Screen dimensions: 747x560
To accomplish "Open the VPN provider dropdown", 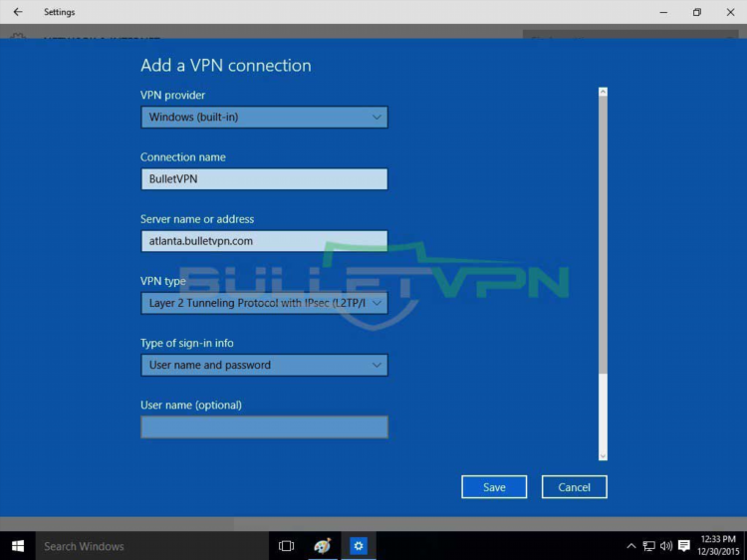I will pyautogui.click(x=264, y=118).
